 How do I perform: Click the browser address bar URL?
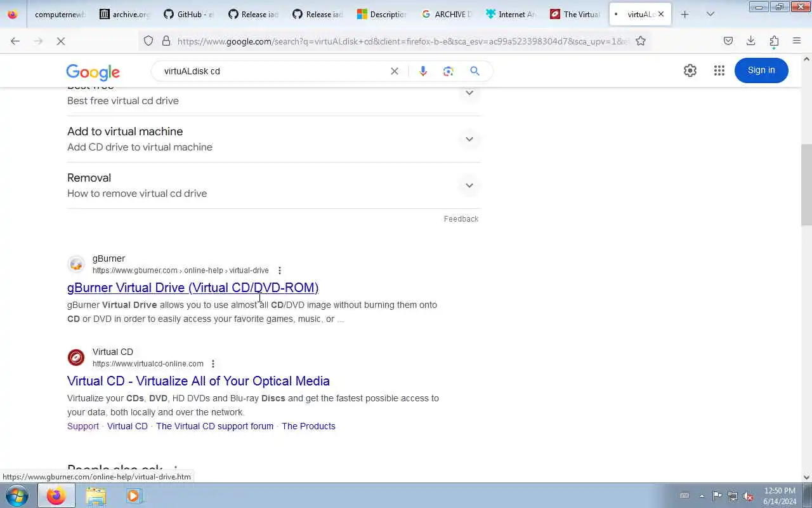pyautogui.click(x=403, y=41)
